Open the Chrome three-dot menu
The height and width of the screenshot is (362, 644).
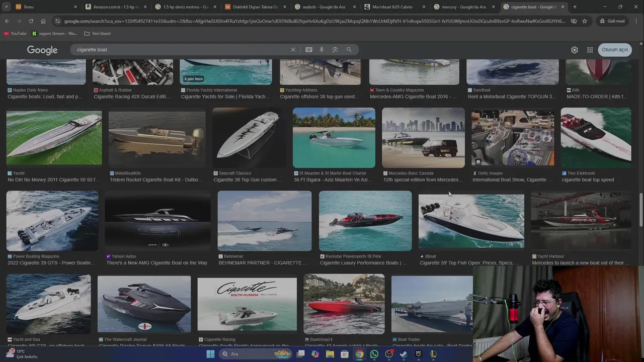coord(636,21)
